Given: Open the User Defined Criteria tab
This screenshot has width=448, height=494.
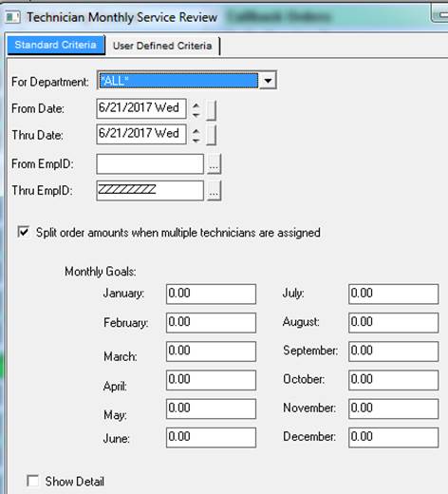Looking at the screenshot, I should (x=162, y=46).
